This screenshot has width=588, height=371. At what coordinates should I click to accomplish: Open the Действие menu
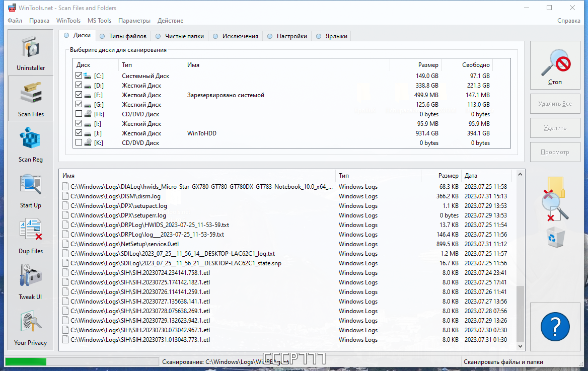(170, 21)
